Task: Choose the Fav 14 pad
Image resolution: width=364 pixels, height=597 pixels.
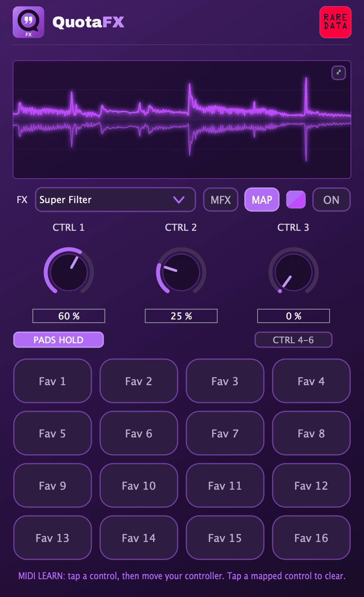Action: point(139,538)
